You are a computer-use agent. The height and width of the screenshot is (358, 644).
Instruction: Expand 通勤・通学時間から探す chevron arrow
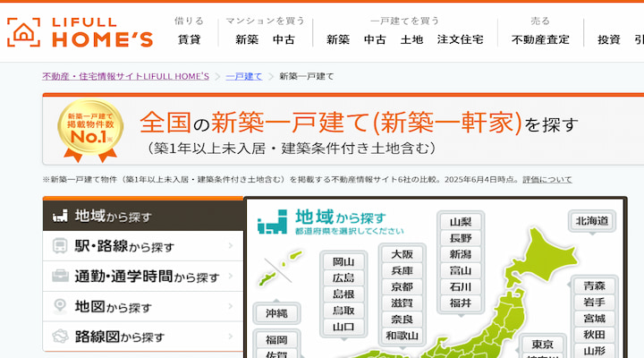coord(231,277)
